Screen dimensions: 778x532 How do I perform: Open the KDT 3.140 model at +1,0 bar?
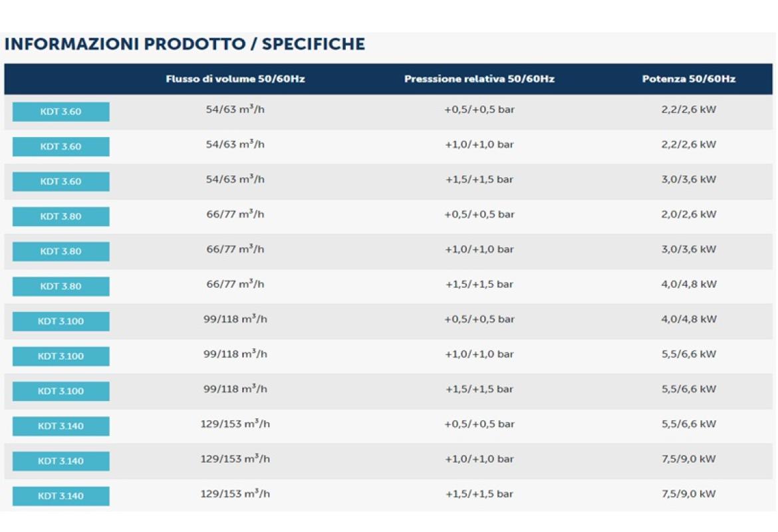point(61,461)
